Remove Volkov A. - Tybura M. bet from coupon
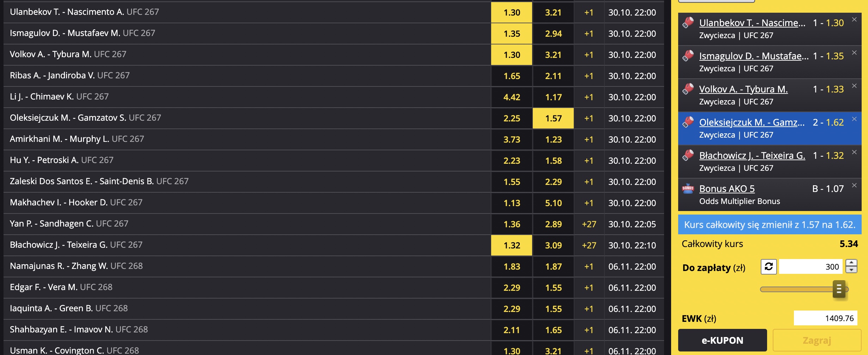Screen dimensions: 868x355 click(x=854, y=86)
